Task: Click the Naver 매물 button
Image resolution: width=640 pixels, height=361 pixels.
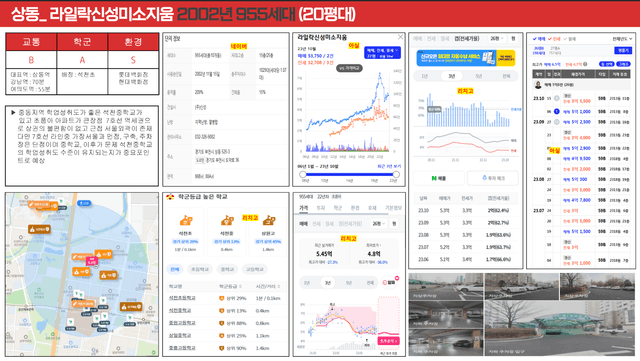Action: [x=439, y=178]
